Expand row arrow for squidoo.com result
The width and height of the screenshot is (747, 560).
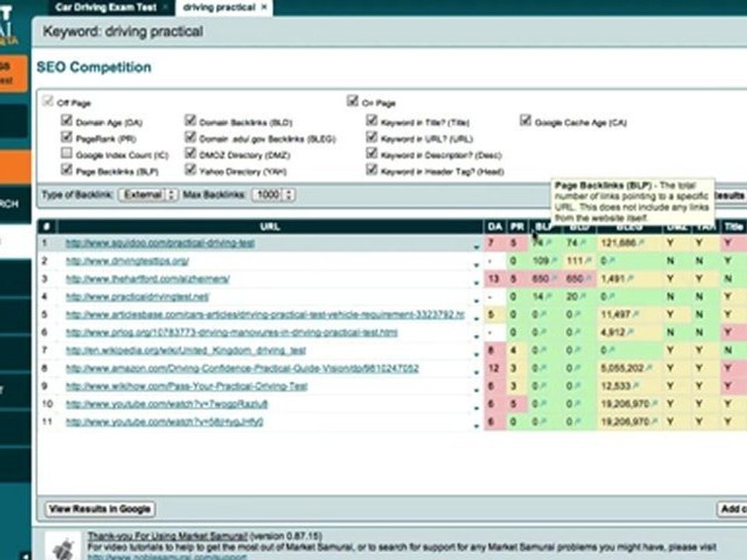[x=476, y=247]
